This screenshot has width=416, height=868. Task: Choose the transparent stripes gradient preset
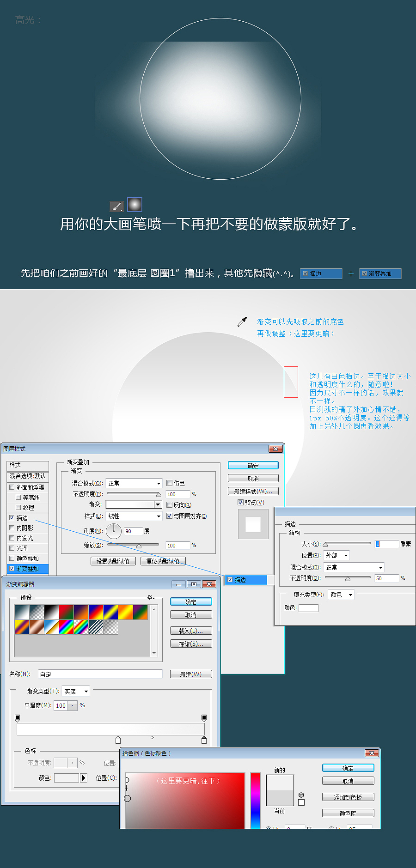[x=96, y=627]
